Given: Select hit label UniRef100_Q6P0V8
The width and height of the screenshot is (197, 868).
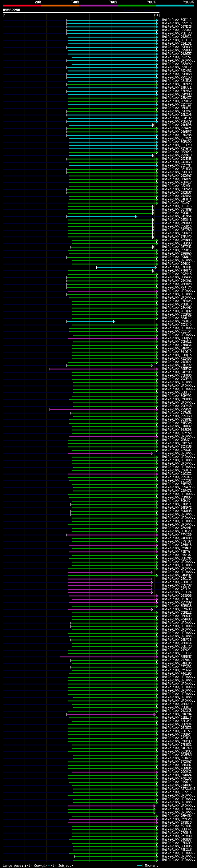Looking at the screenshot, I should (x=177, y=284).
